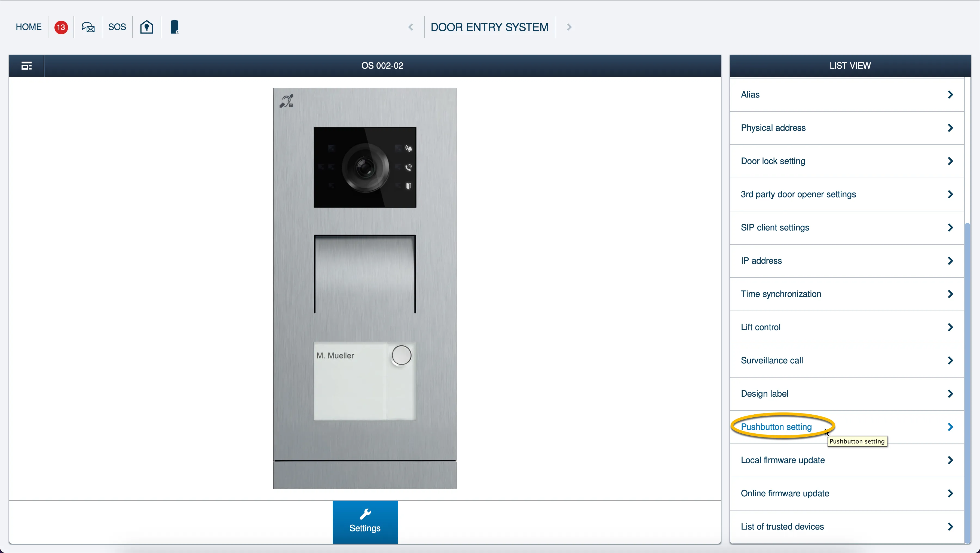Expand Online firmware update with its chevron

tap(950, 493)
